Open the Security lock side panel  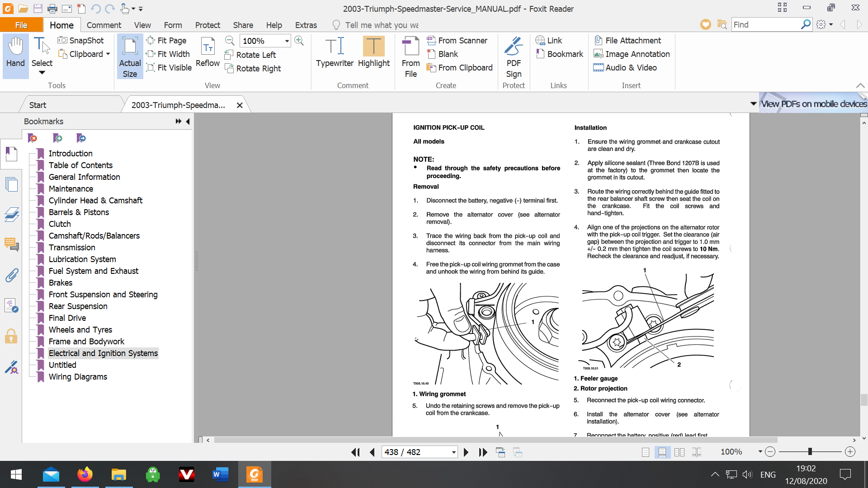[11, 336]
